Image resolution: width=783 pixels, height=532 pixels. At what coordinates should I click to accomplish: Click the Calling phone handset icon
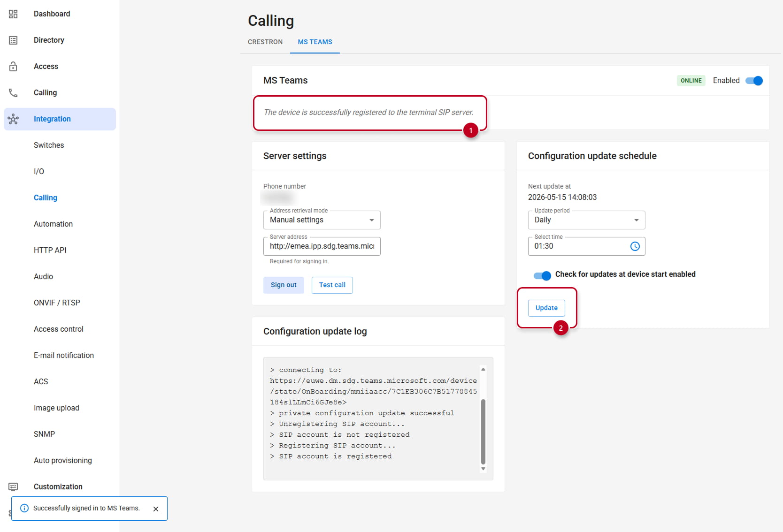tap(13, 93)
